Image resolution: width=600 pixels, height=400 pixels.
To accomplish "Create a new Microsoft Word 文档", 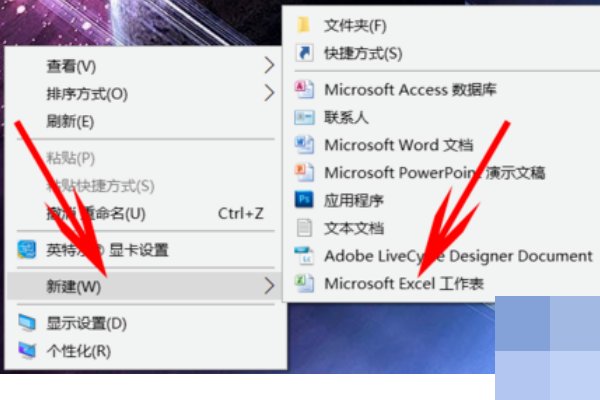I will pyautogui.click(x=444, y=145).
